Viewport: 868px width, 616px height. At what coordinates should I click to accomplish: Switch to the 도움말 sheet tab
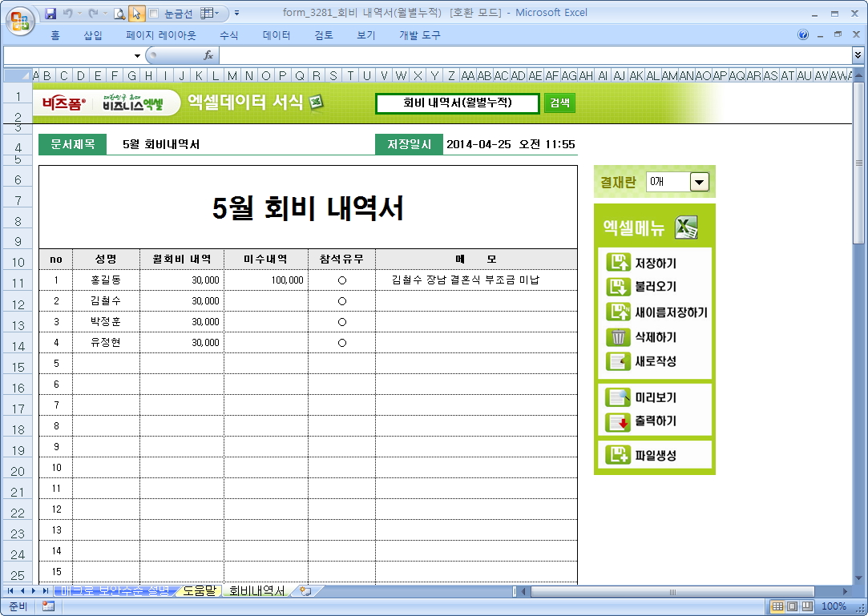pyautogui.click(x=199, y=590)
